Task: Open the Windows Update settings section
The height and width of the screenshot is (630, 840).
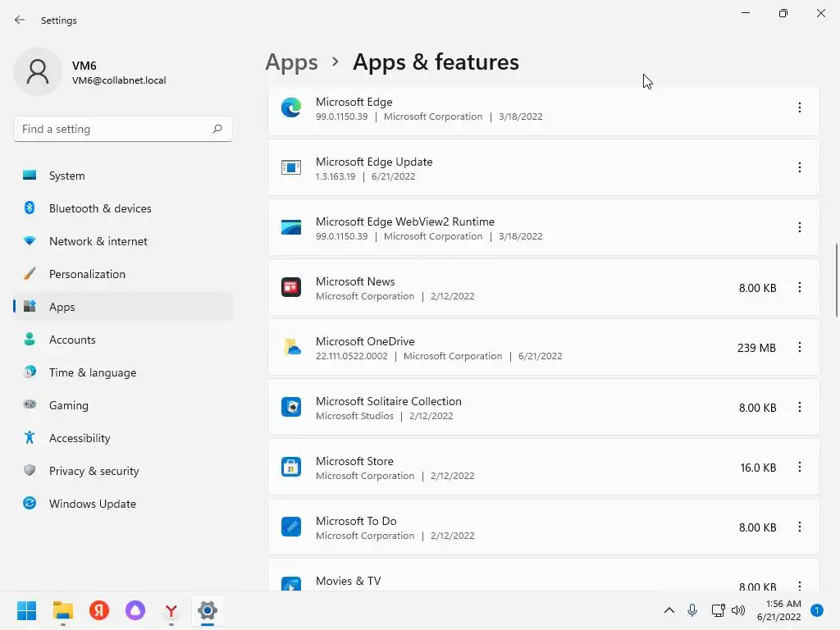Action: tap(92, 504)
